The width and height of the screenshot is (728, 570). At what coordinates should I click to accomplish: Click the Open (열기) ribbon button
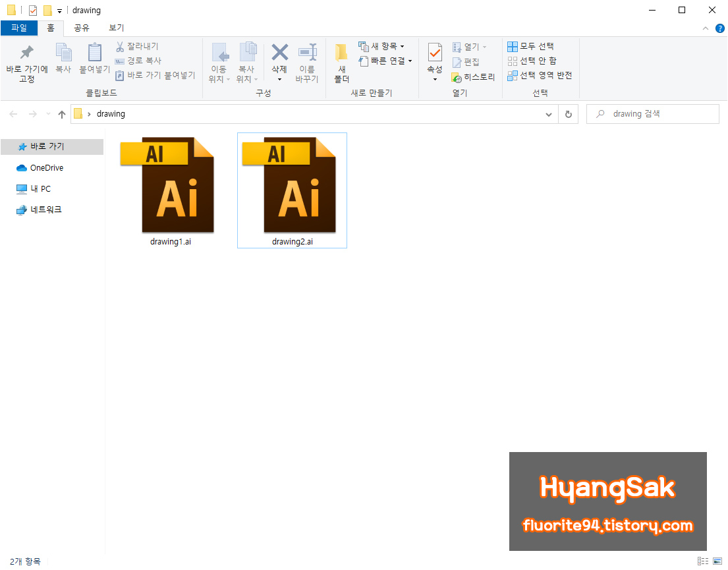[x=469, y=47]
